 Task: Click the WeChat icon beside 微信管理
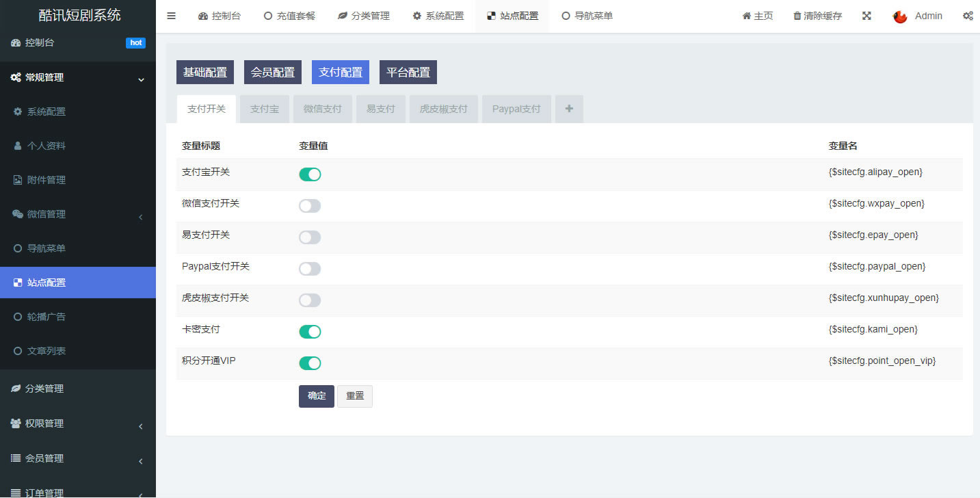(18, 214)
